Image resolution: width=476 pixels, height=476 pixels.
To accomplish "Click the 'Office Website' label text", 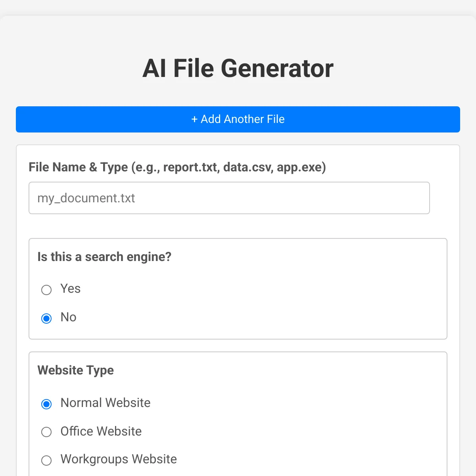I will pos(101,431).
